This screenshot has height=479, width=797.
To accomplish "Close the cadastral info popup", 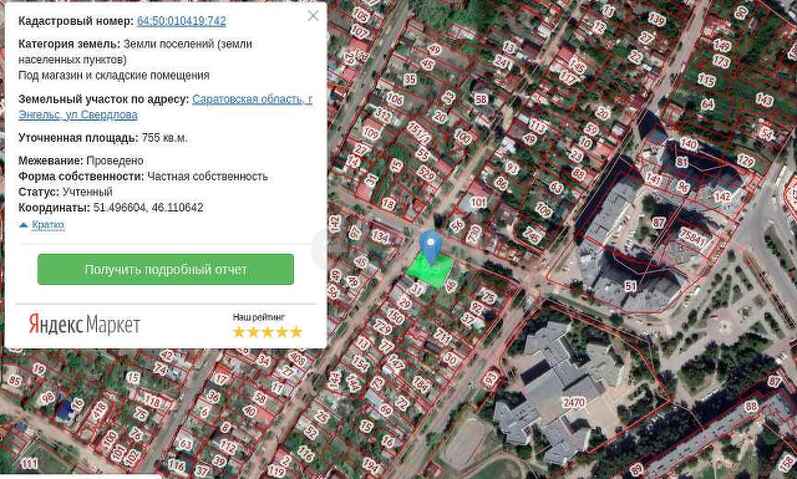I will (x=313, y=16).
